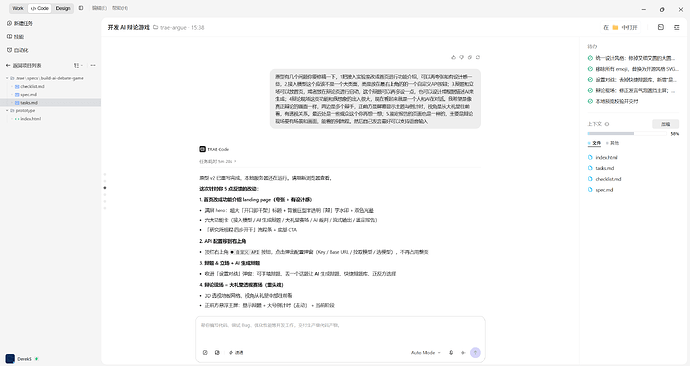Open the Auto Mode dropdown
This screenshot has width=690, height=366.
pos(426,352)
